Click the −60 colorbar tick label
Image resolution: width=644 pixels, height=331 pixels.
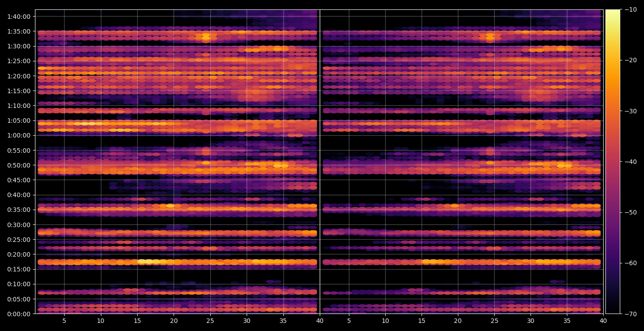[631, 263]
